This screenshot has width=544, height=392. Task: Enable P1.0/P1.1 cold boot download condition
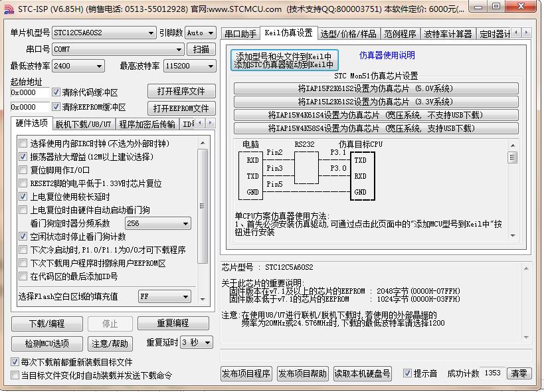click(23, 250)
